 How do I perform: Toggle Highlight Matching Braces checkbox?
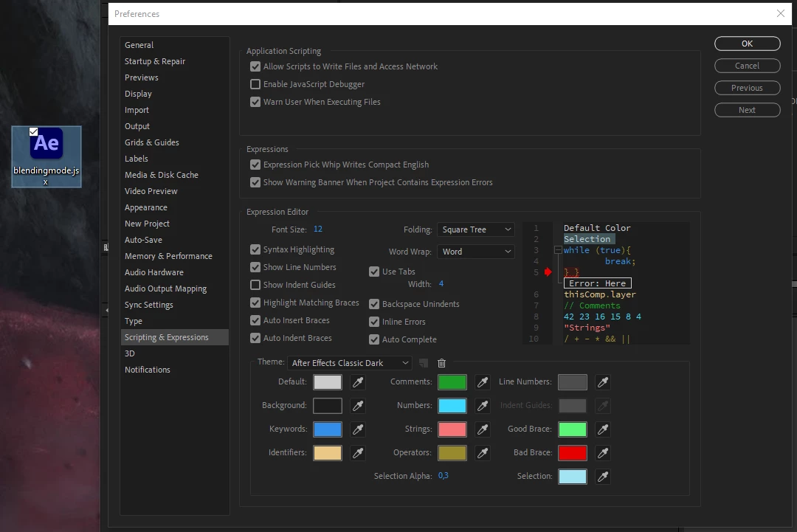[255, 303]
